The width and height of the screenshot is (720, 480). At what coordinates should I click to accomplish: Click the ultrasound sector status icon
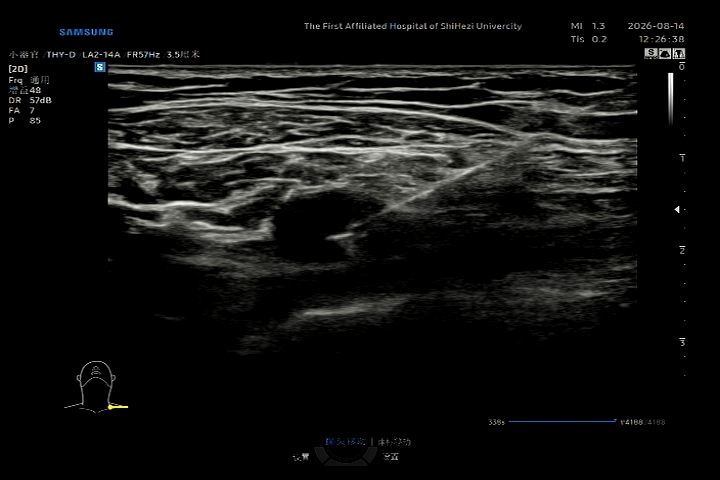(664, 53)
